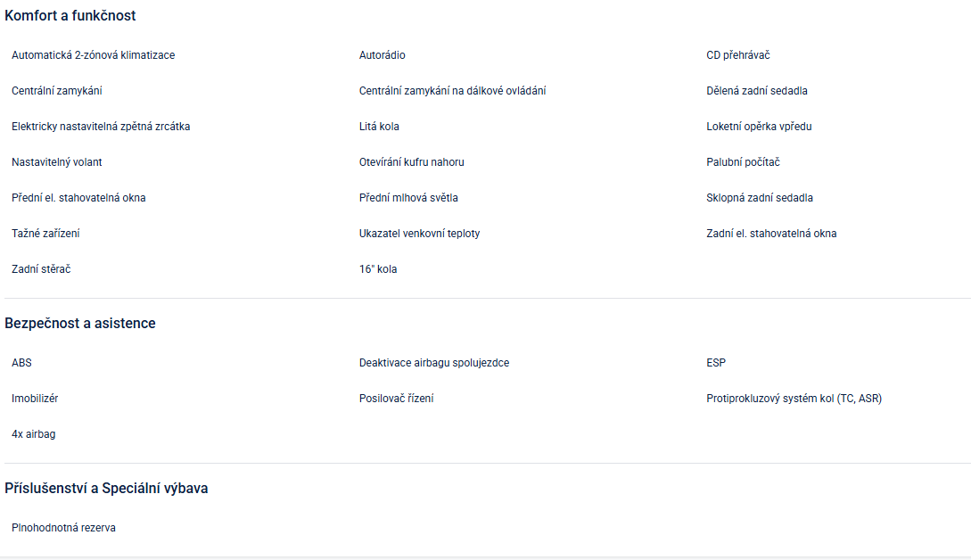Select 'Dělená zadní sedadla' entry
The height and width of the screenshot is (560, 971).
click(756, 91)
